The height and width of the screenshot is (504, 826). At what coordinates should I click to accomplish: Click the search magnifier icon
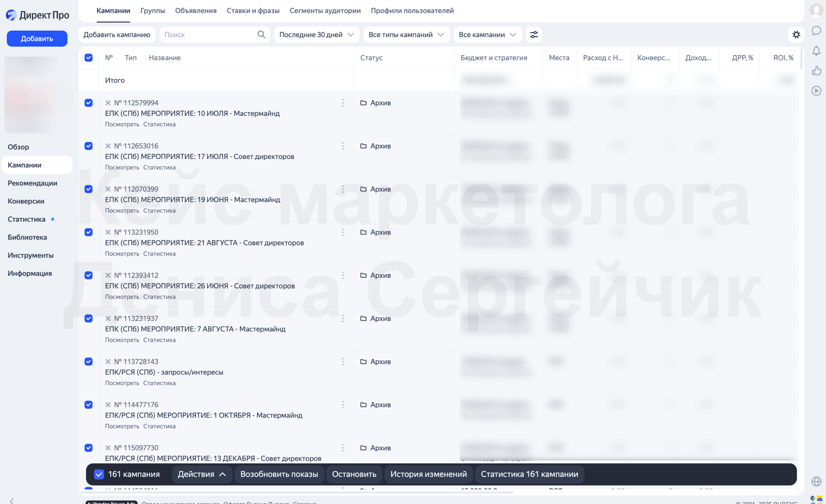click(261, 35)
